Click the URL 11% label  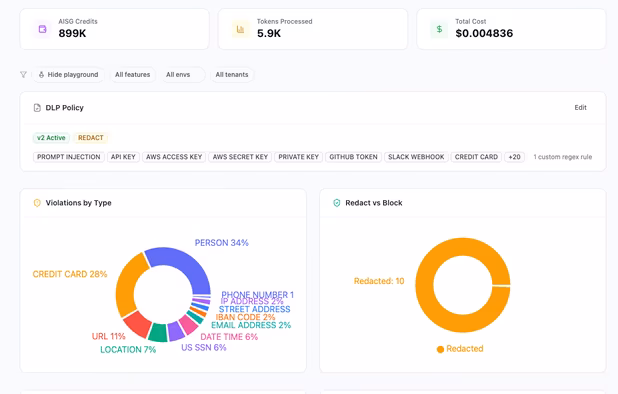pyautogui.click(x=108, y=336)
